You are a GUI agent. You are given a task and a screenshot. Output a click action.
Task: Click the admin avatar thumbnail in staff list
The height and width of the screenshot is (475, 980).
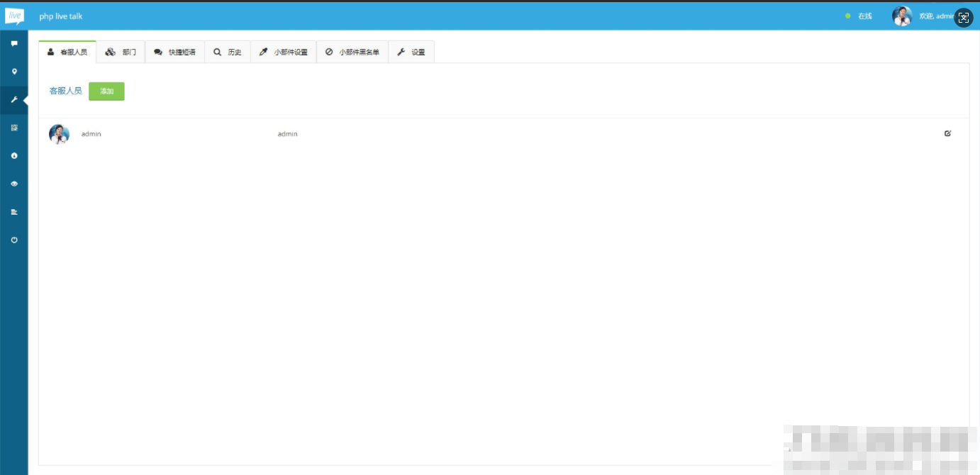(59, 134)
